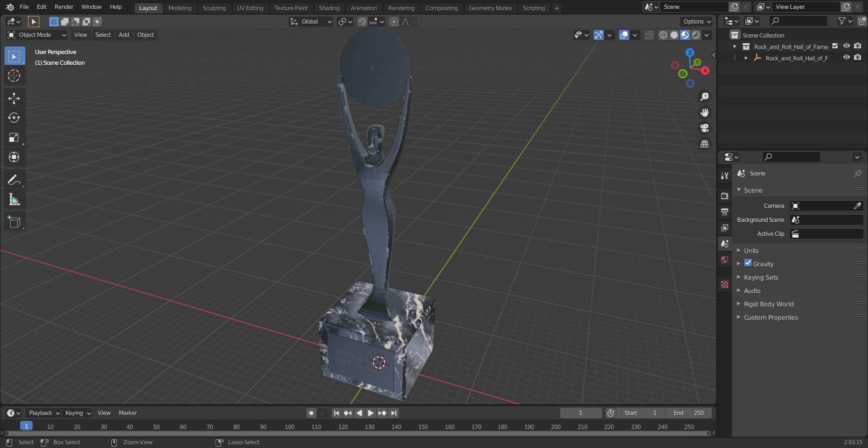Viewport: 868px width, 448px height.
Task: Open the Render menu
Action: 64,7
